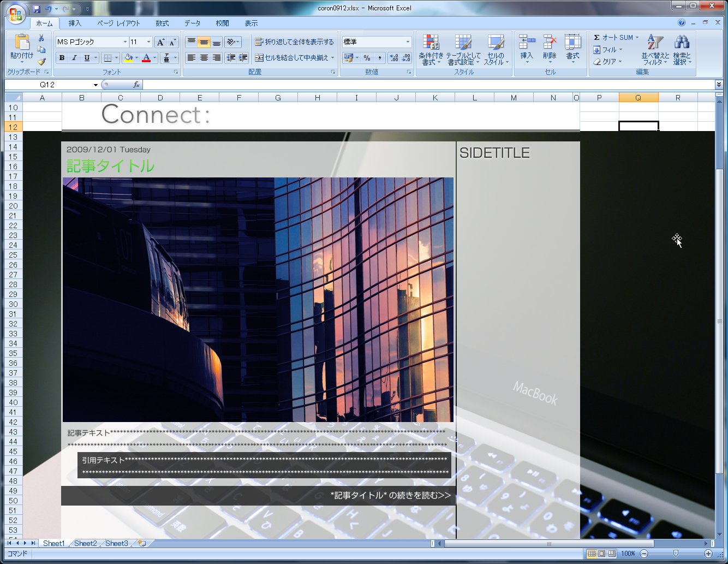Increase indent icon in alignment group
Viewport: 728px width, 564px height.
pyautogui.click(x=243, y=58)
